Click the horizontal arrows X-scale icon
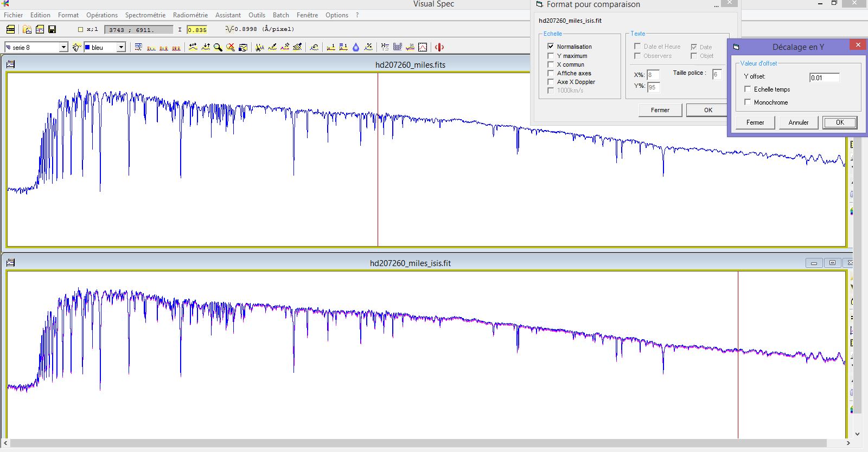The image size is (868, 452). [193, 48]
